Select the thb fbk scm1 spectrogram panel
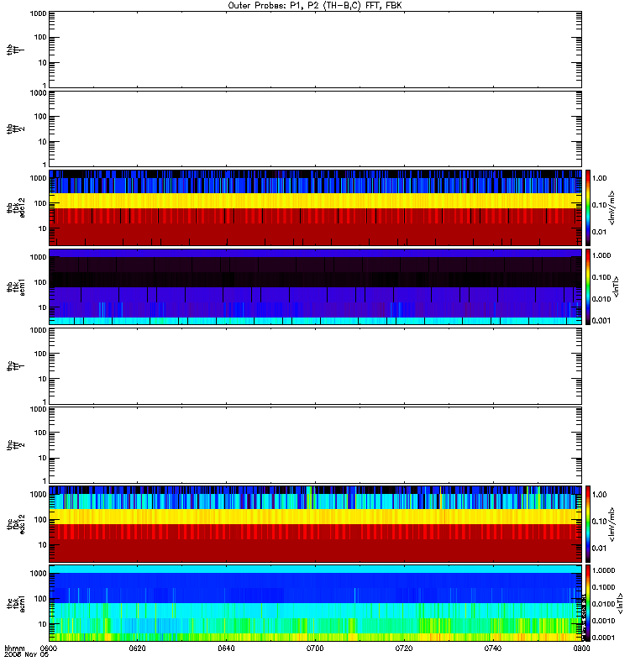Image resolution: width=630 pixels, height=672 pixels. coord(316,286)
